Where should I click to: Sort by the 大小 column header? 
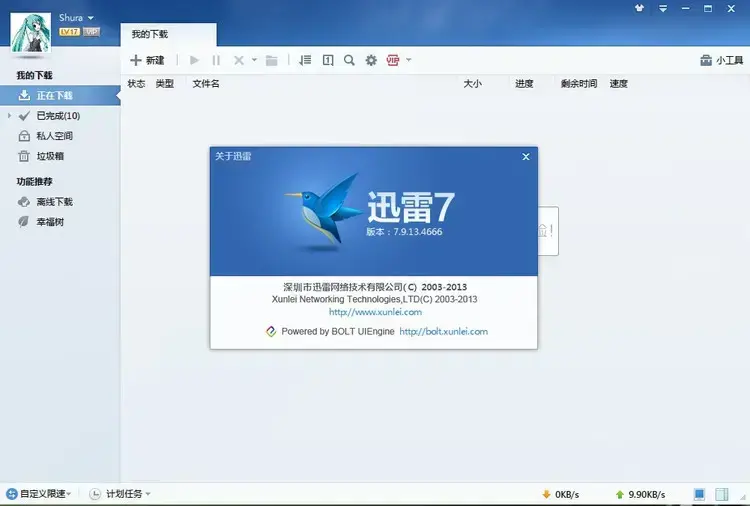(472, 84)
